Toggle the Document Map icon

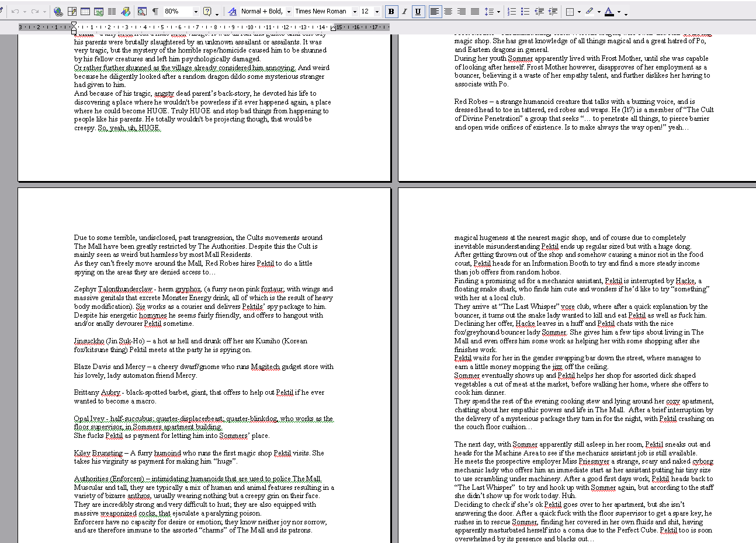pyautogui.click(x=142, y=11)
